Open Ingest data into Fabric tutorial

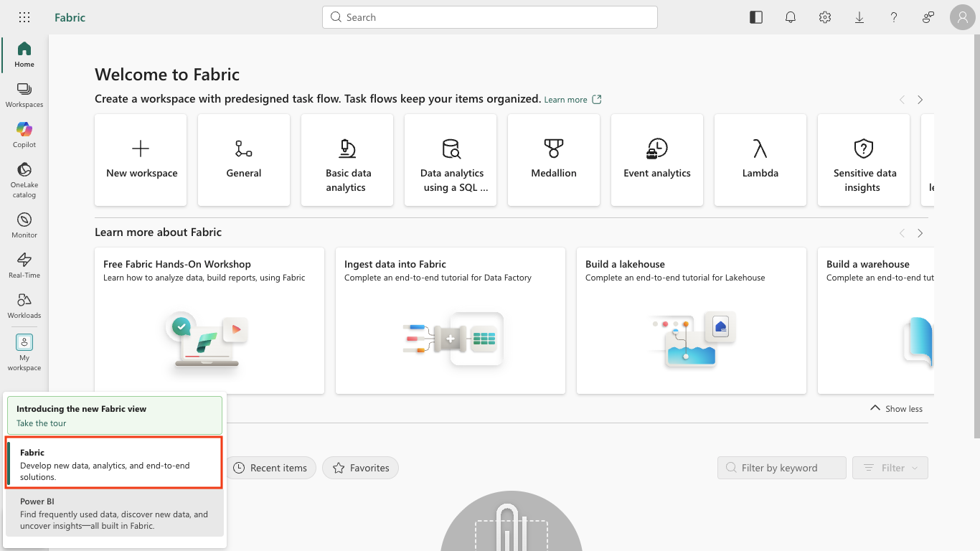click(451, 321)
